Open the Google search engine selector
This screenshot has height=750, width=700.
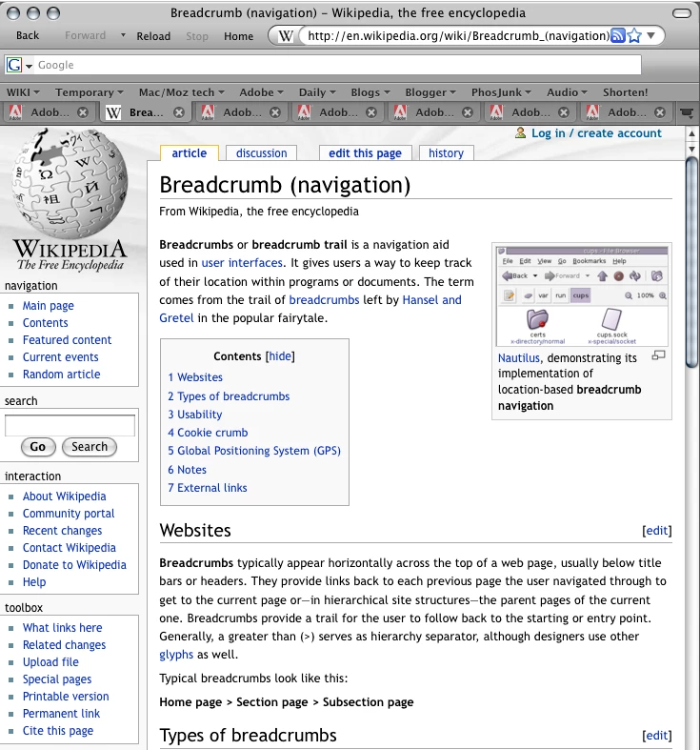point(19,65)
